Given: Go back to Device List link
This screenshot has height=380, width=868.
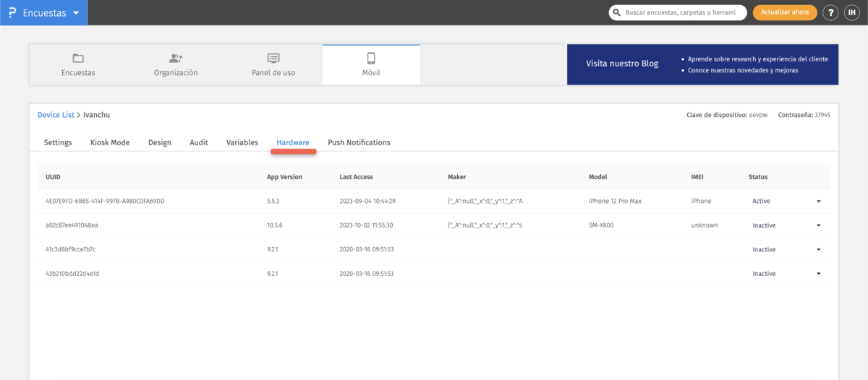Looking at the screenshot, I should tap(56, 115).
